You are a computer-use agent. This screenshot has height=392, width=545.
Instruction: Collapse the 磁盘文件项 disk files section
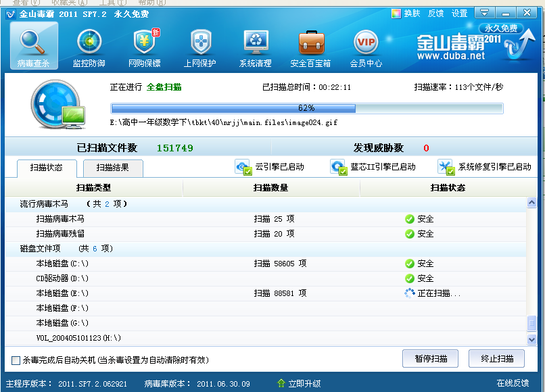[x=34, y=248]
